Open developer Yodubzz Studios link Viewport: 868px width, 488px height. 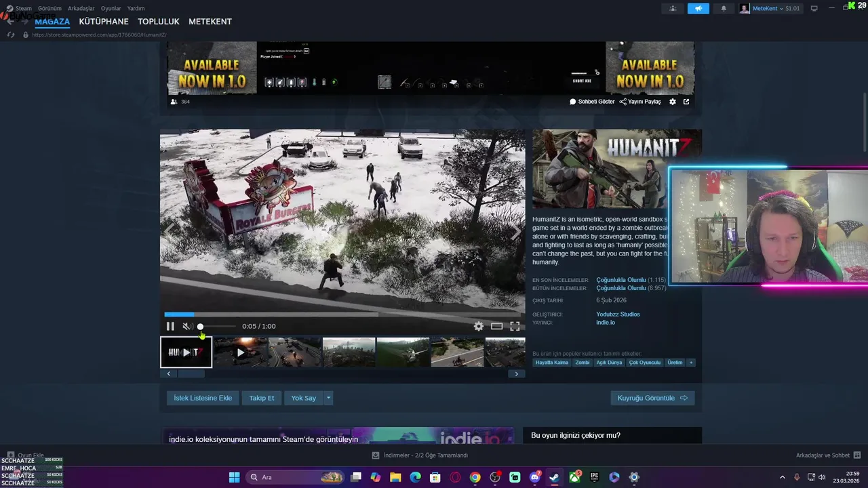(x=618, y=314)
